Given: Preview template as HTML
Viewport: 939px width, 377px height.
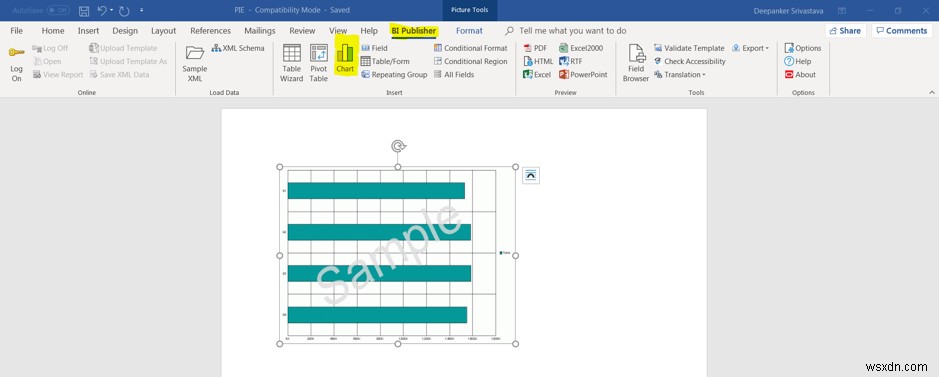Looking at the screenshot, I should click(538, 61).
